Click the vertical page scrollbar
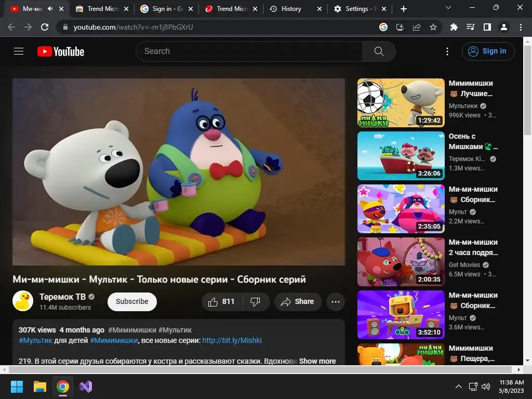This screenshot has width=532, height=399. (x=527, y=90)
